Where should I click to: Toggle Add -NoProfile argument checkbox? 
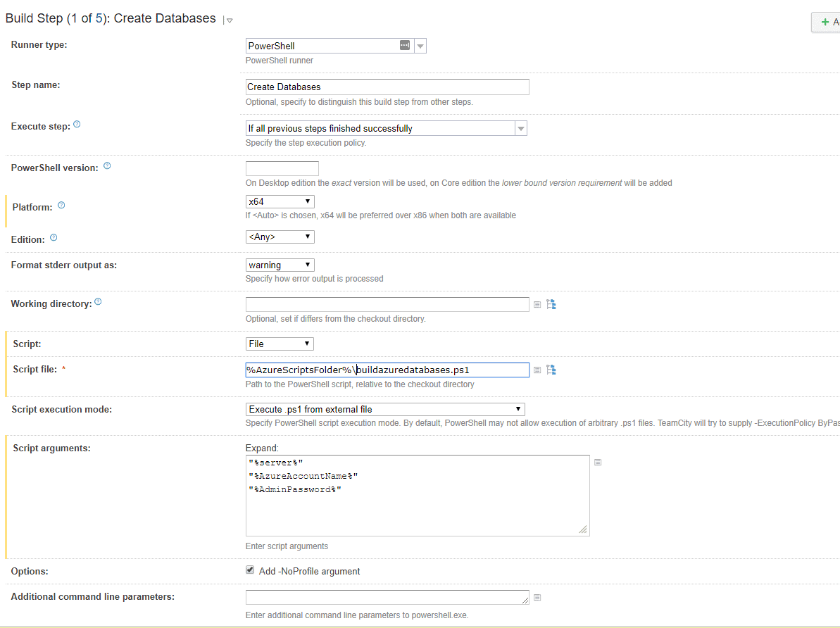(x=250, y=570)
